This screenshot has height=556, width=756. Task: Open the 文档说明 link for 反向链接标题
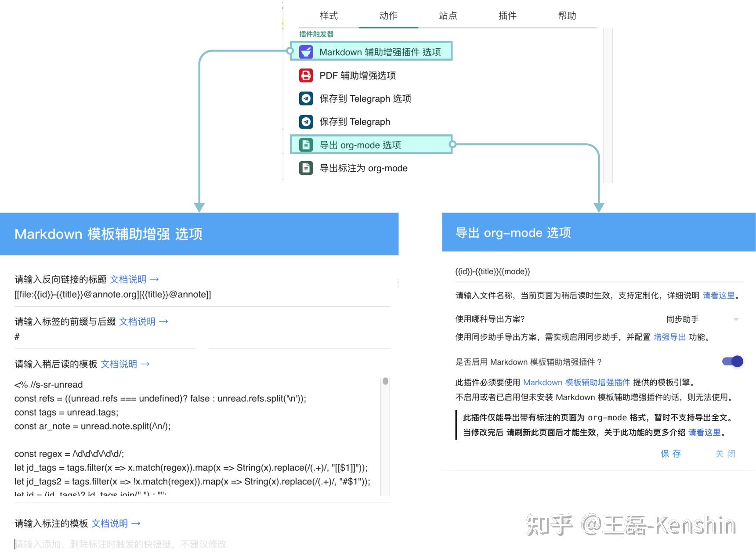tap(128, 279)
